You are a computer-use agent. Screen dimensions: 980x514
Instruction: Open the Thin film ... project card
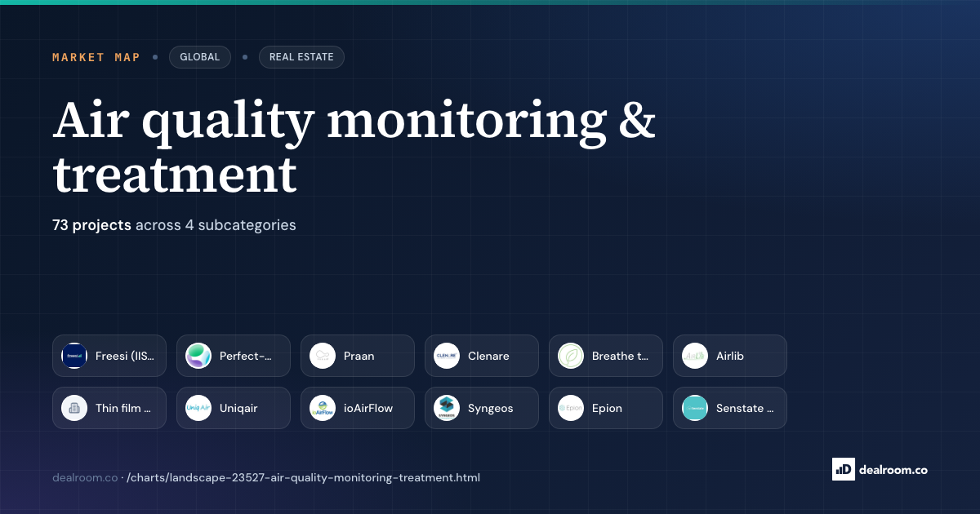[109, 408]
